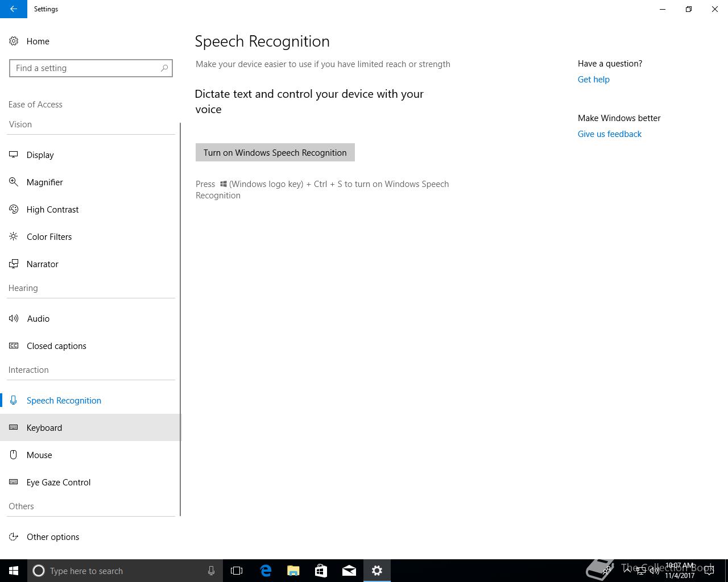728x582 pixels.
Task: Click the Hearing section header
Action: pyautogui.click(x=23, y=288)
